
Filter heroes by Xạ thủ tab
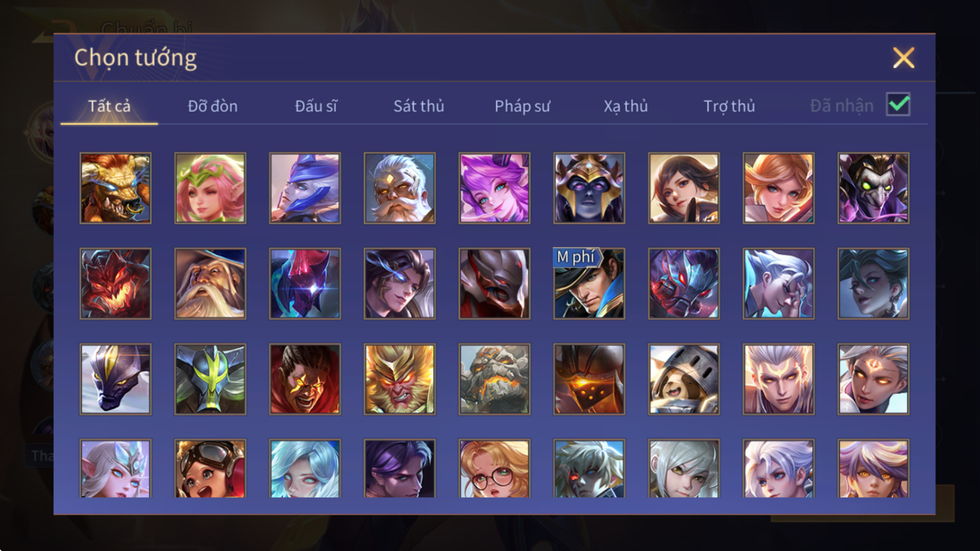(x=625, y=106)
